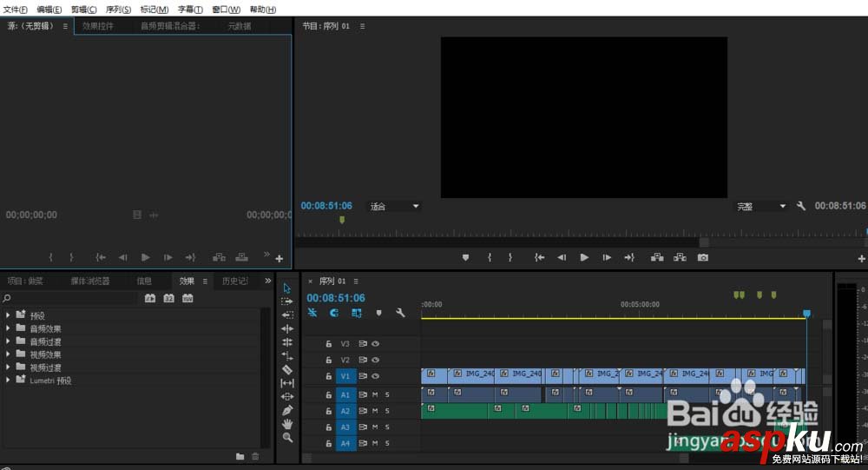Open the 序列(S) menu
868x470 pixels.
coord(118,10)
